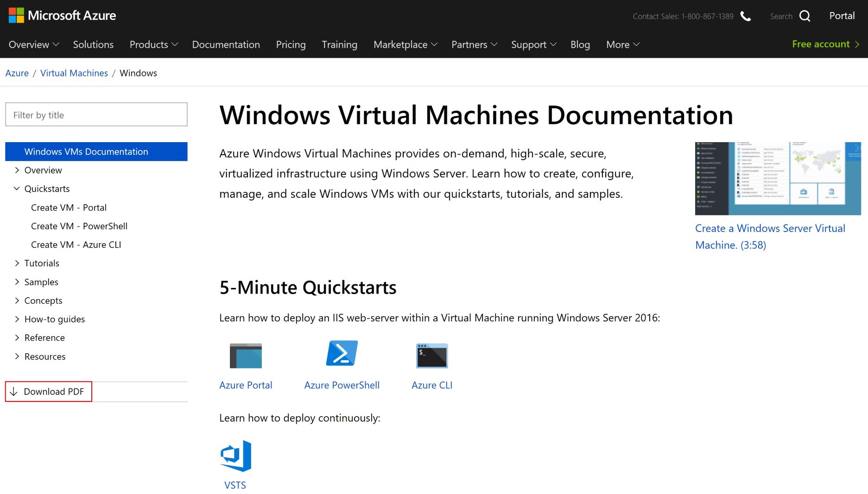Click the VSTS text link
This screenshot has height=494, width=868.
pos(235,485)
